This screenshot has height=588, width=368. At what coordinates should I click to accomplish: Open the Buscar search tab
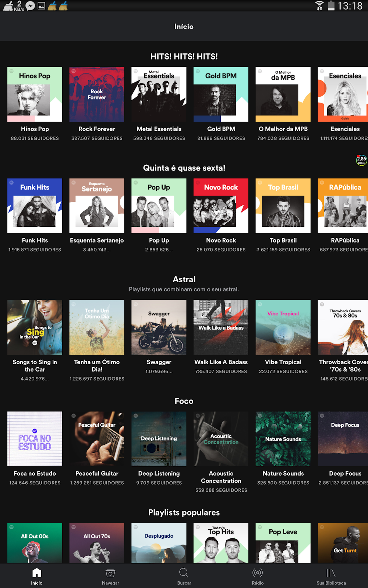pyautogui.click(x=184, y=577)
